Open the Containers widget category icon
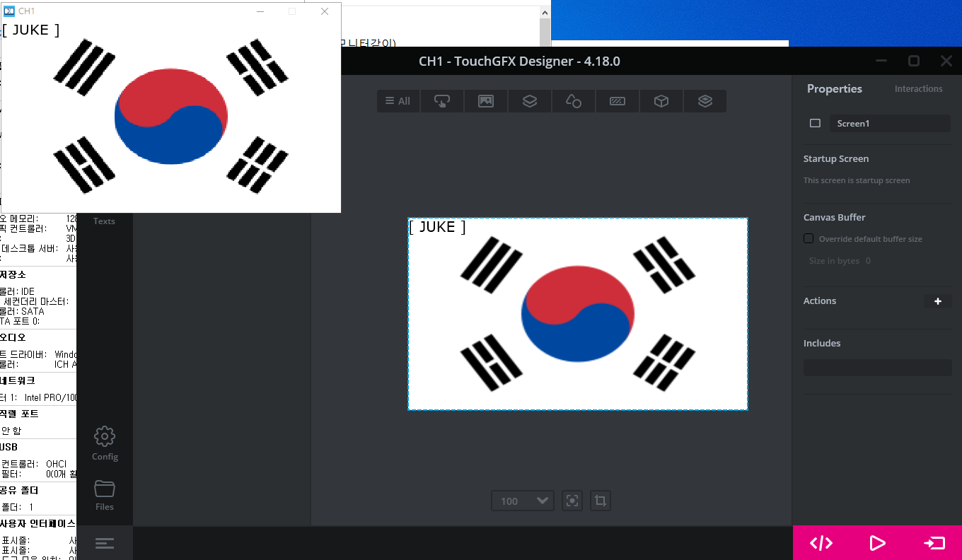The width and height of the screenshot is (962, 560). tap(530, 101)
